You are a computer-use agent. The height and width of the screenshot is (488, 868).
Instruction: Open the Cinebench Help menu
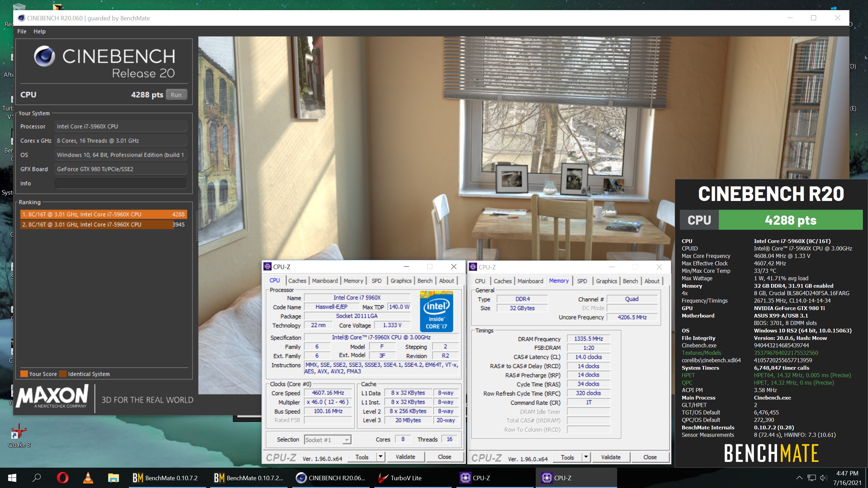(x=39, y=31)
